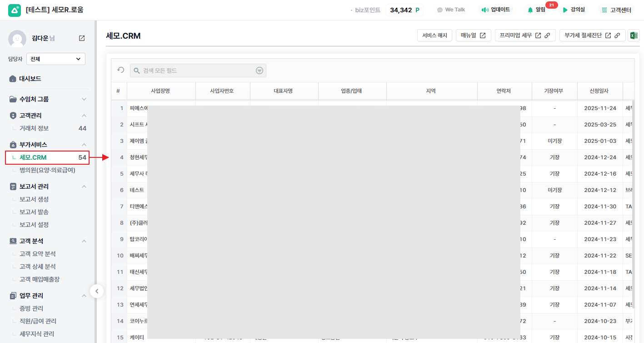
Task: Click the 세모R.로움 green logo
Action: coord(15,10)
